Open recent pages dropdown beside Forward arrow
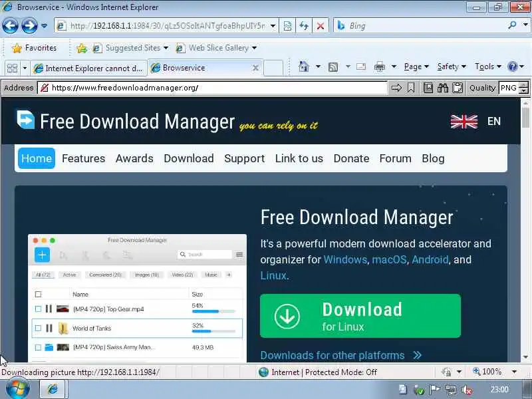532x399 pixels. [44, 25]
